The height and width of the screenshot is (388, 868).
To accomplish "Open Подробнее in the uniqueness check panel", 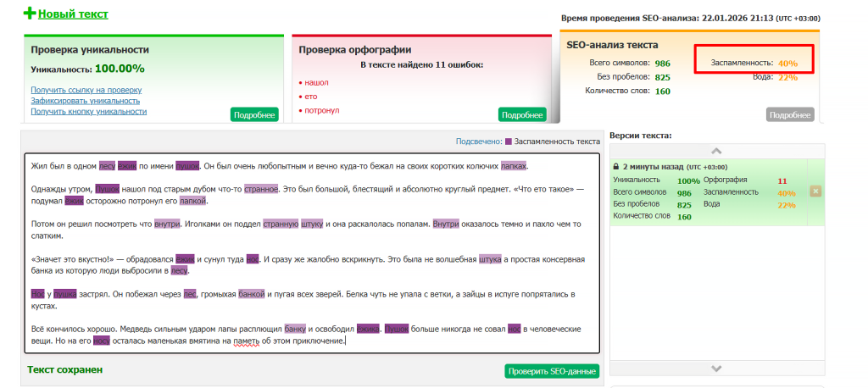I will (253, 115).
